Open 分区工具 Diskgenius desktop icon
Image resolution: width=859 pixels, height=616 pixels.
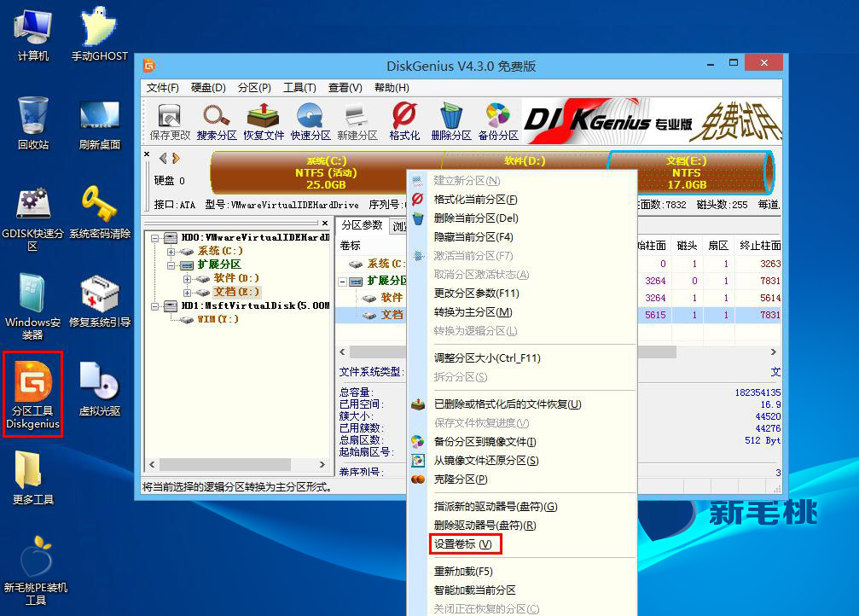(33, 394)
